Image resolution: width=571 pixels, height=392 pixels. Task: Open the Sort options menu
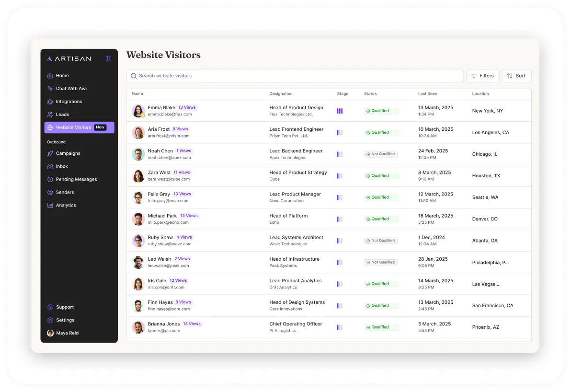point(516,76)
